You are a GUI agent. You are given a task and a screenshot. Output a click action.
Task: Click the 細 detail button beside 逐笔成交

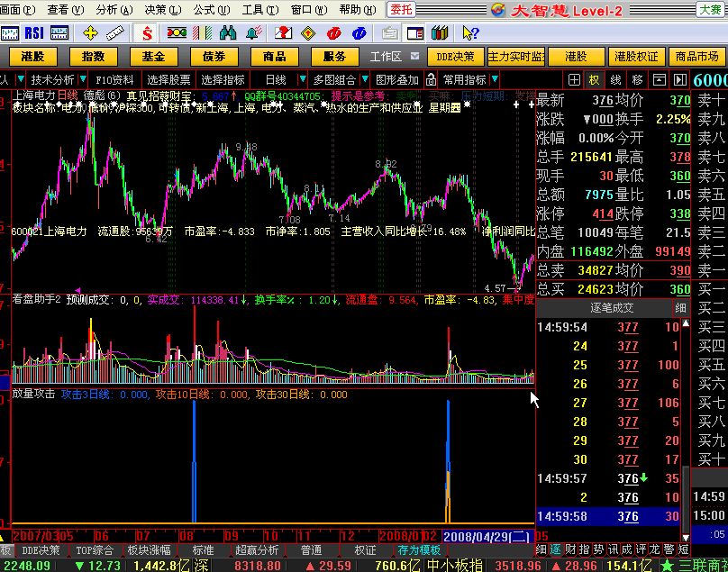[680, 308]
